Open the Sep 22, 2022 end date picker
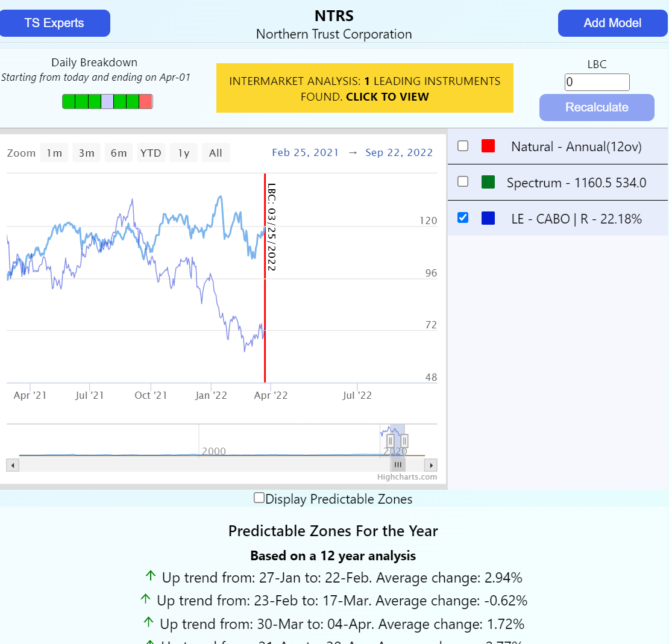The width and height of the screenshot is (669, 644). (399, 152)
